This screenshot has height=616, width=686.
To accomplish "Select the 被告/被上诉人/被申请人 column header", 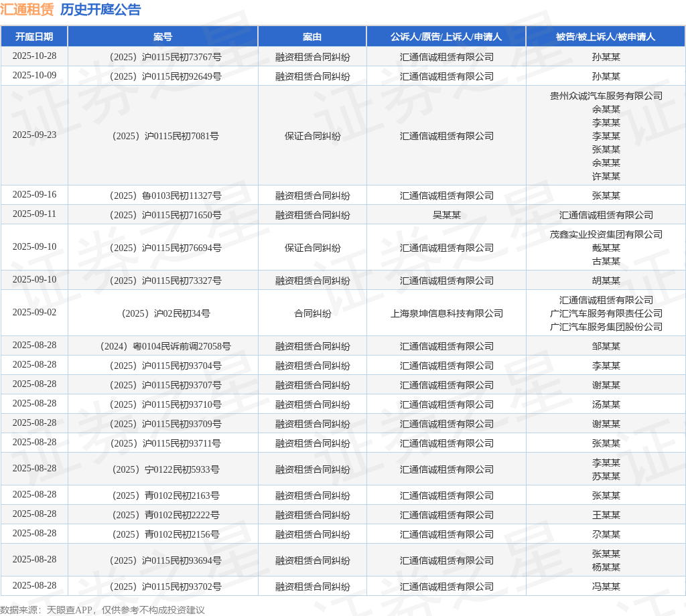I will (x=606, y=37).
